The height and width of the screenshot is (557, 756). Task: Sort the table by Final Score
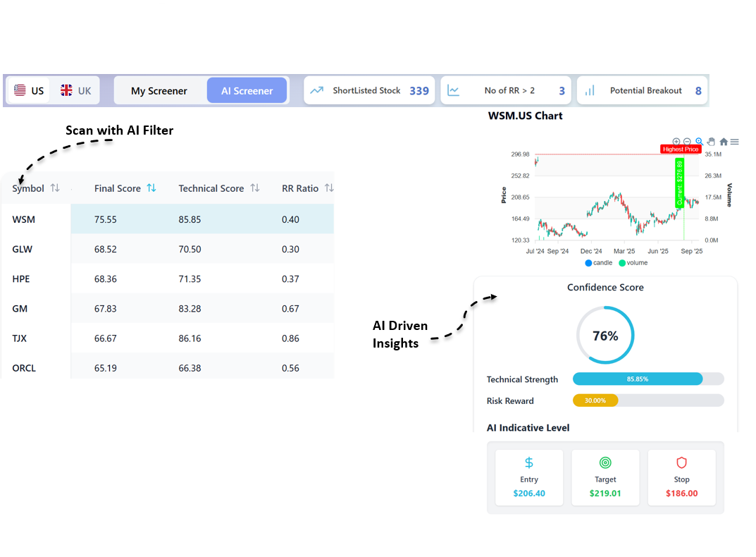[x=152, y=188]
